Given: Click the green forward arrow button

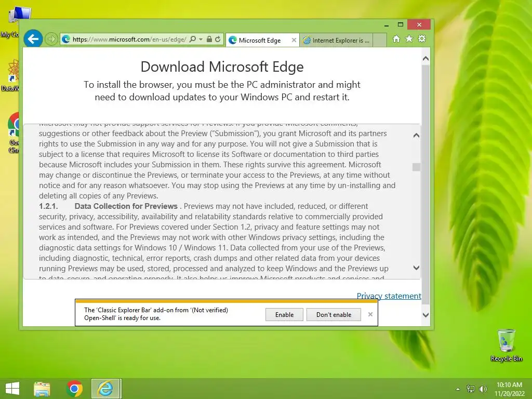Looking at the screenshot, I should (51, 39).
